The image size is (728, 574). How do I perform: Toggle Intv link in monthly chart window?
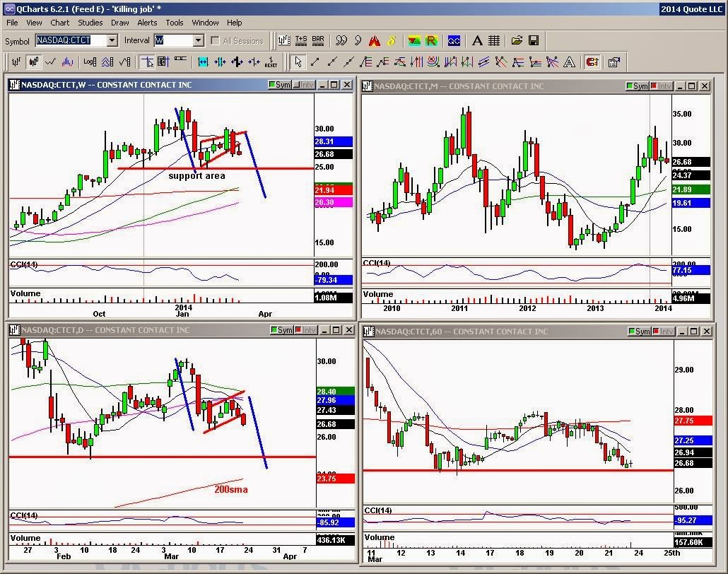coord(661,86)
